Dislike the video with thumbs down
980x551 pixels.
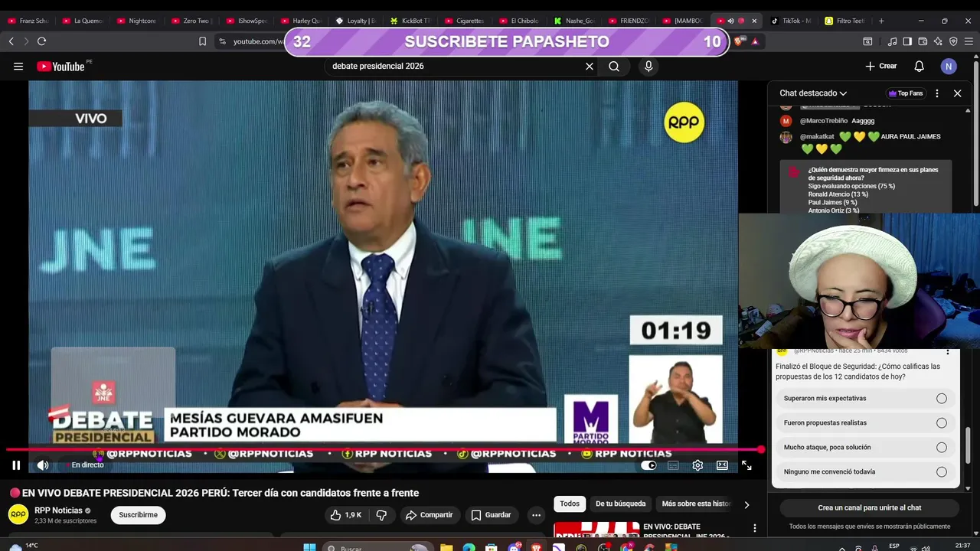click(381, 515)
